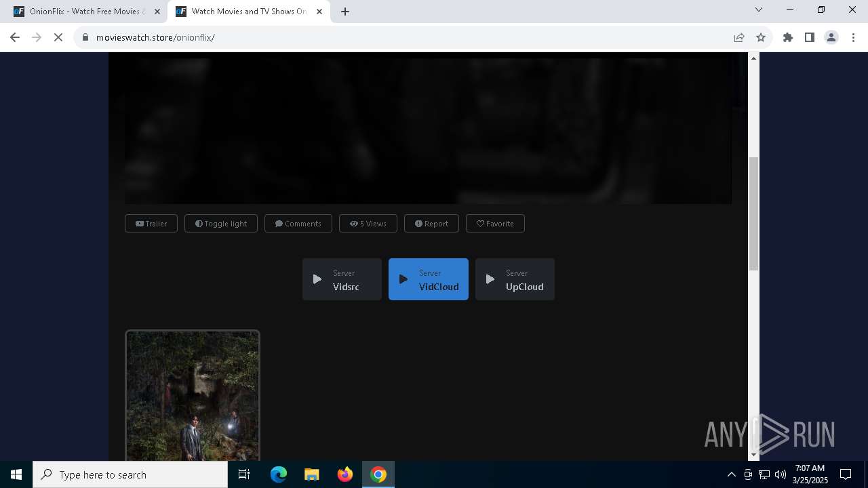Click the address bar URL

[x=155, y=37]
